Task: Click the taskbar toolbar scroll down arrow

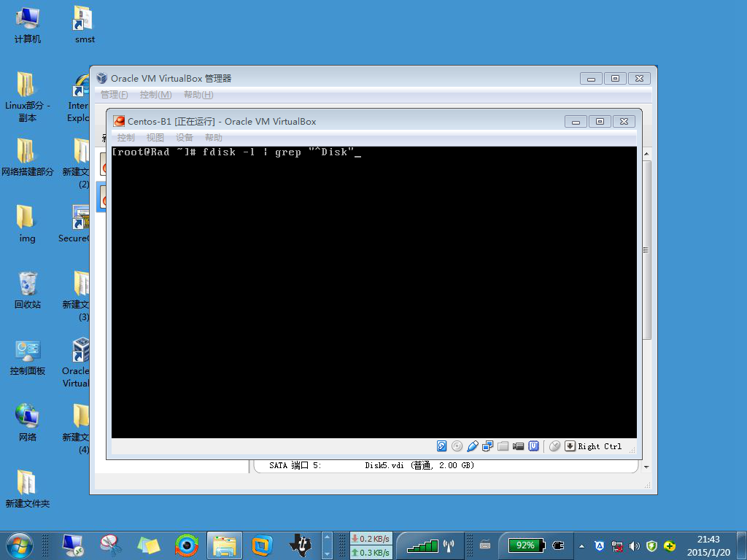Action: pyautogui.click(x=327, y=554)
